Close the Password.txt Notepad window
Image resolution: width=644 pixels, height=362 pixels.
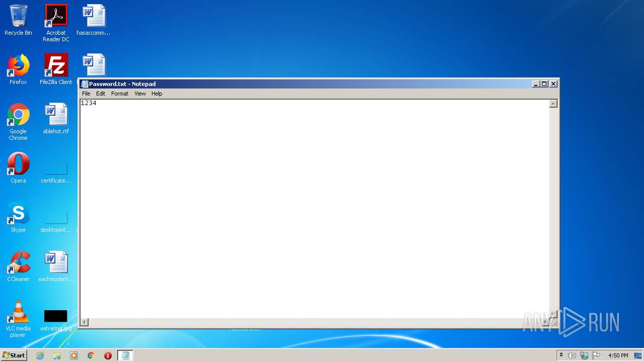coord(553,84)
